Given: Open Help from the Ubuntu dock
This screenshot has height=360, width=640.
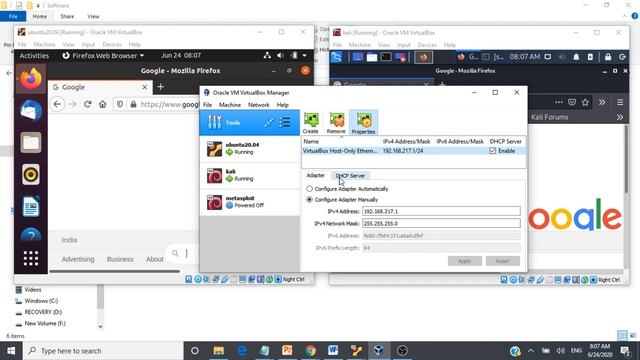Looking at the screenshot, I should [x=31, y=235].
